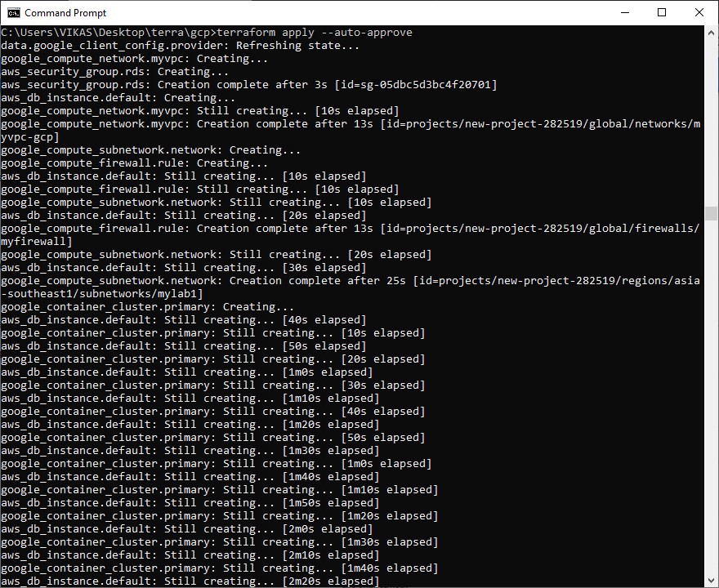Click 'google_compute_subnetwork.network: Creating...' line

point(151,150)
